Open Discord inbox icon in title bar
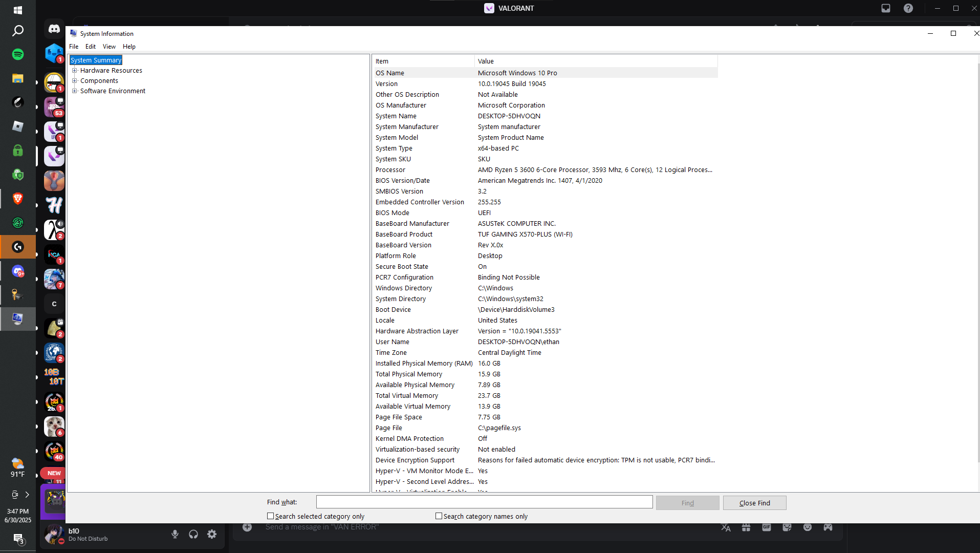 [886, 8]
